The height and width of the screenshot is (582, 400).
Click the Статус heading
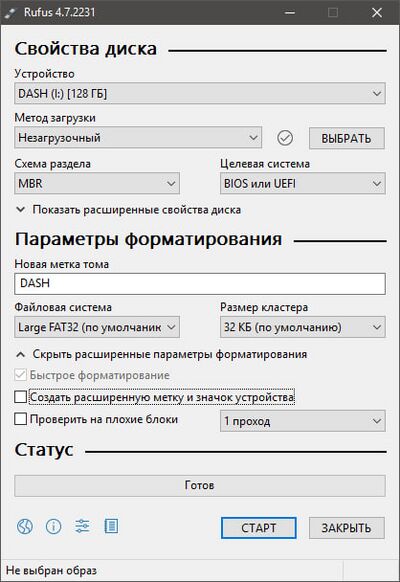(44, 450)
